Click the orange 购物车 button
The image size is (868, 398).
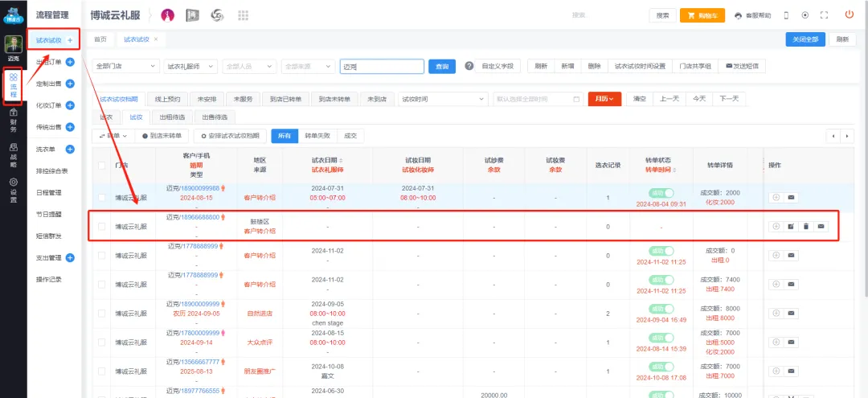click(x=702, y=15)
